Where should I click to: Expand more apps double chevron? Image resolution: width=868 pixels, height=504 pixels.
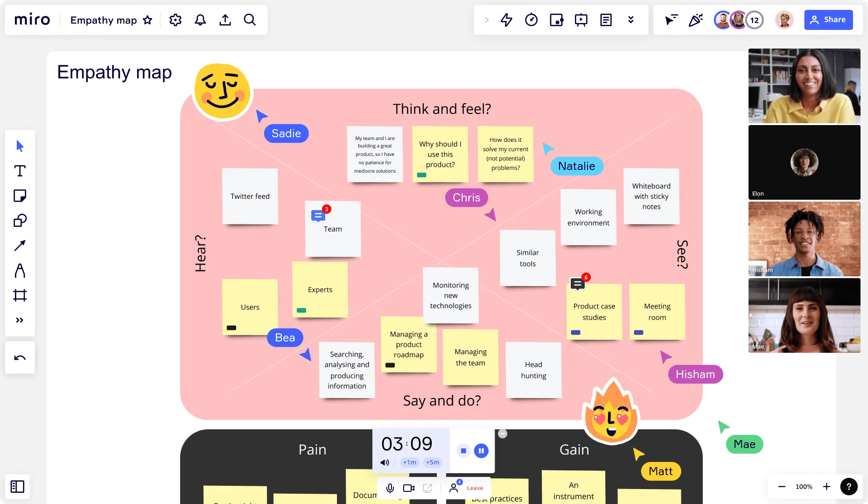631,20
